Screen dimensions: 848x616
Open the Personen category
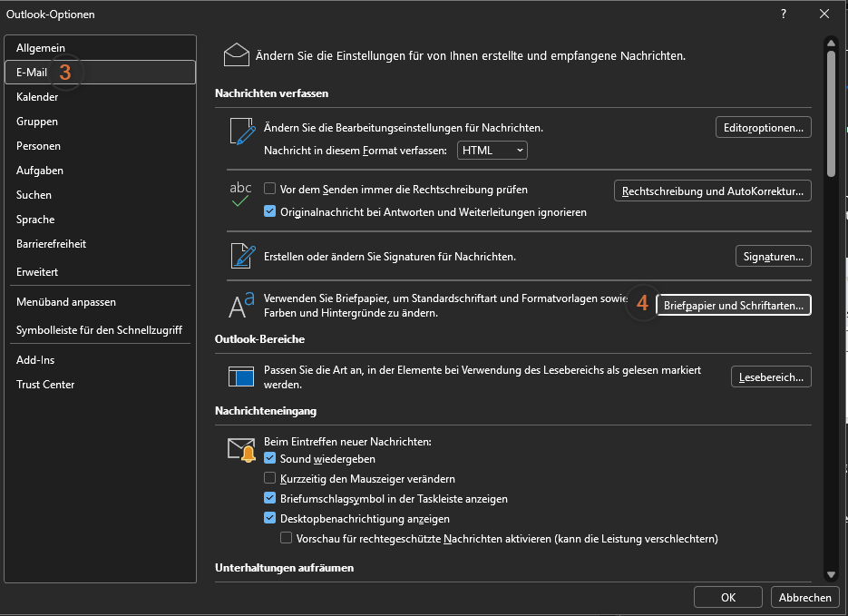click(x=100, y=145)
